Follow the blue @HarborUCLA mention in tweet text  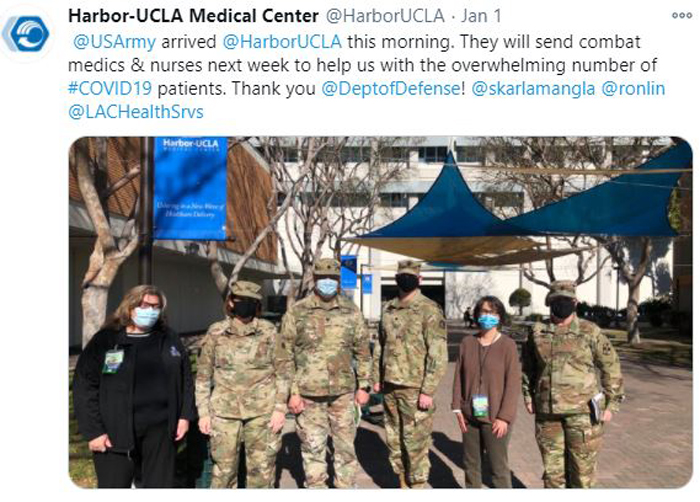point(282,42)
